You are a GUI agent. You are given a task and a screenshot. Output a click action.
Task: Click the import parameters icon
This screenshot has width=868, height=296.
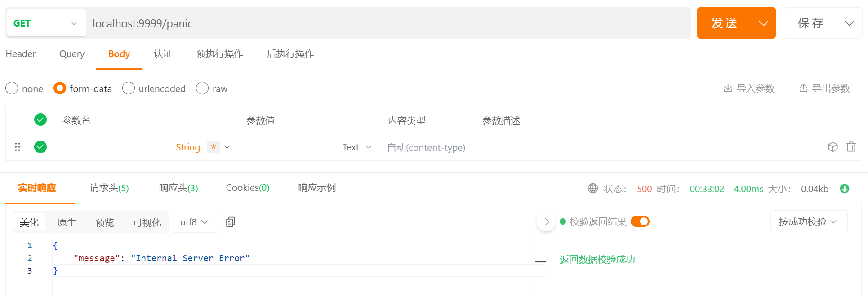[x=728, y=88]
